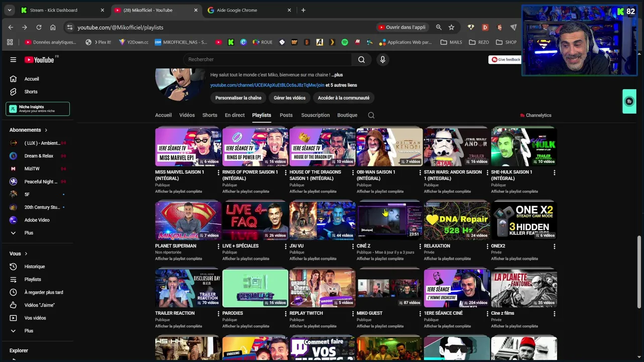Open options menu for SHE-HULK playlist
The height and width of the screenshot is (362, 644).
554,172
